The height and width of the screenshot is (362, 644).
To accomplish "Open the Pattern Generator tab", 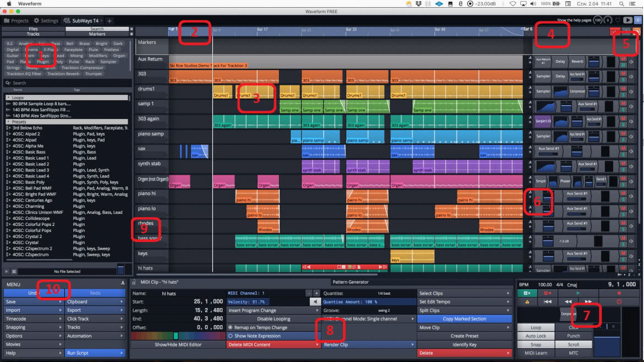I will click(350, 282).
